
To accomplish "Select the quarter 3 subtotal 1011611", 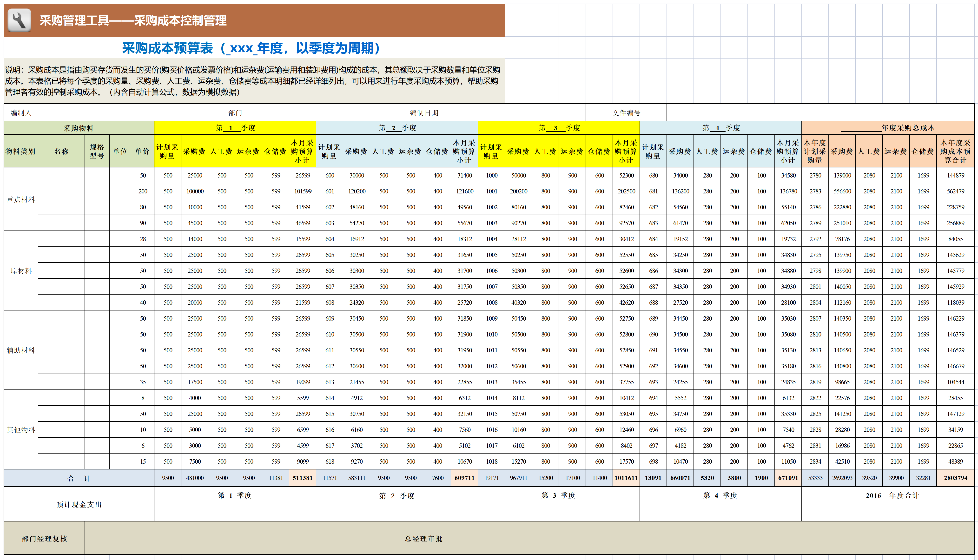I will tap(627, 478).
